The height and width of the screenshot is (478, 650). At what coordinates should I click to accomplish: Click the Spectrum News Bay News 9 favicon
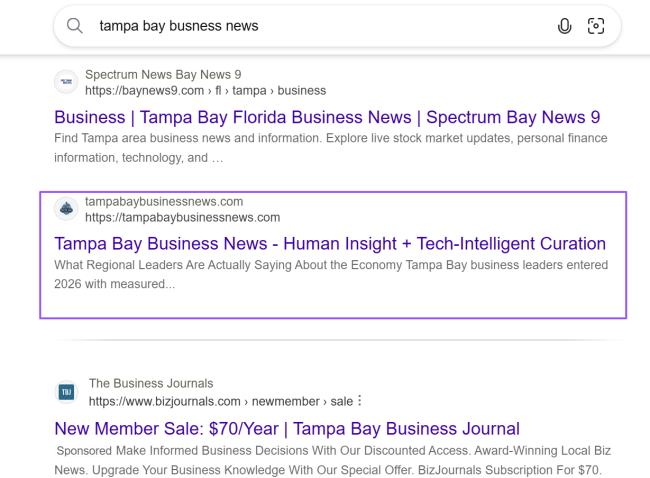[x=66, y=82]
